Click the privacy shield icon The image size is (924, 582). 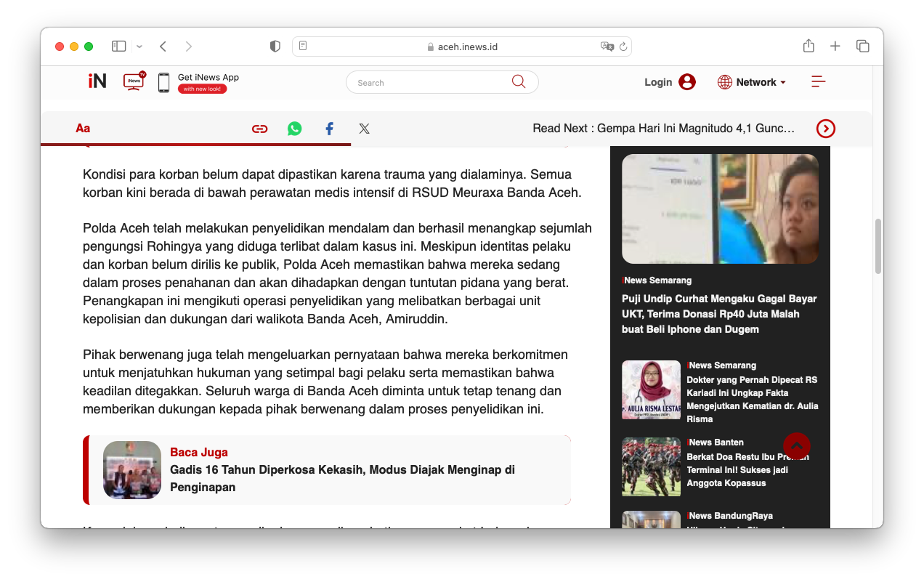[275, 47]
